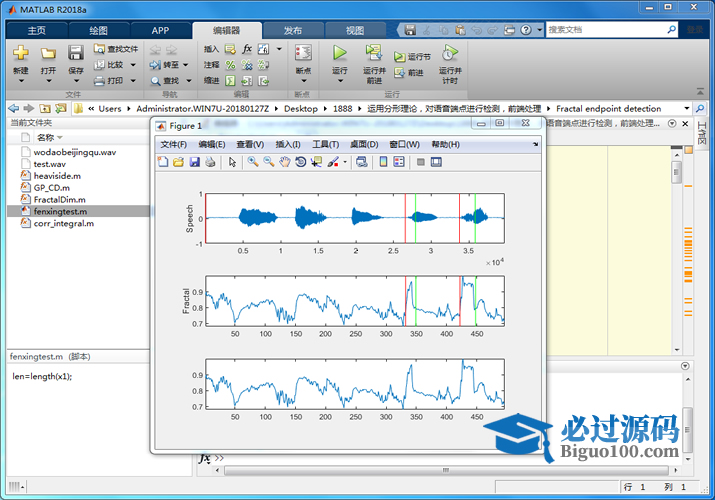The width and height of the screenshot is (715, 500).
Task: Click Show Plot Tools and Dock icon
Action: tap(436, 162)
